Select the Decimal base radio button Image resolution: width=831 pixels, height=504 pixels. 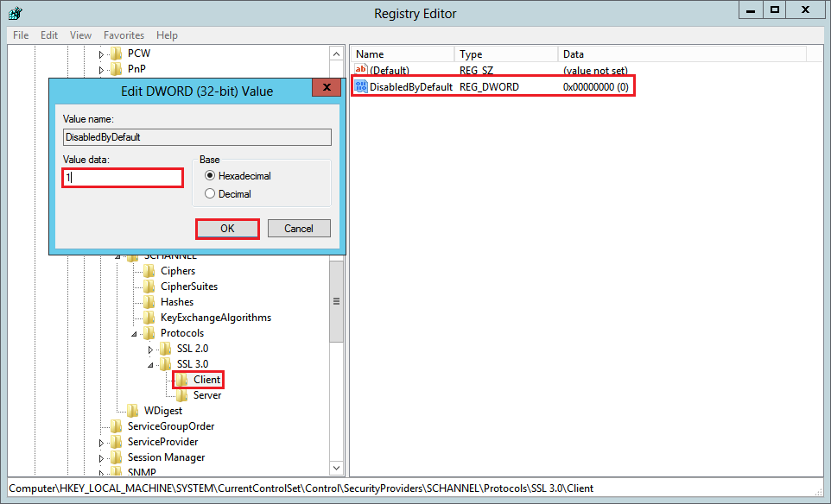[x=209, y=194]
